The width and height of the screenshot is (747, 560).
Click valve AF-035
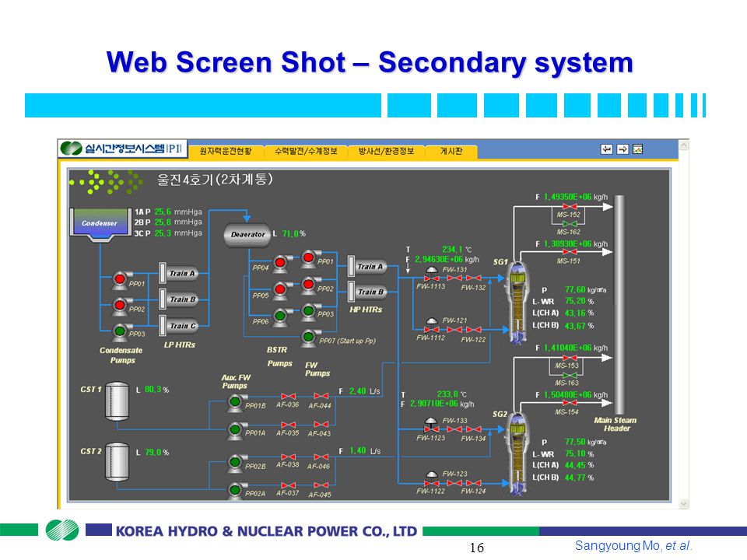point(288,425)
